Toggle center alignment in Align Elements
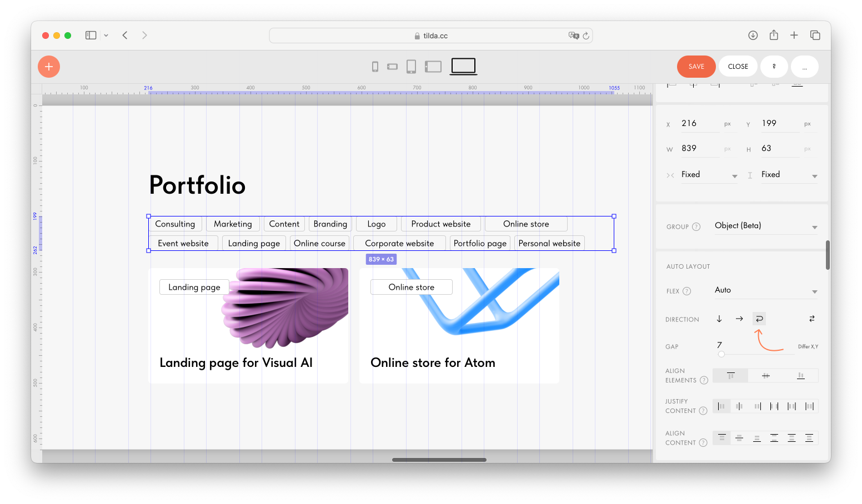Viewport: 862px width, 504px height. point(765,375)
